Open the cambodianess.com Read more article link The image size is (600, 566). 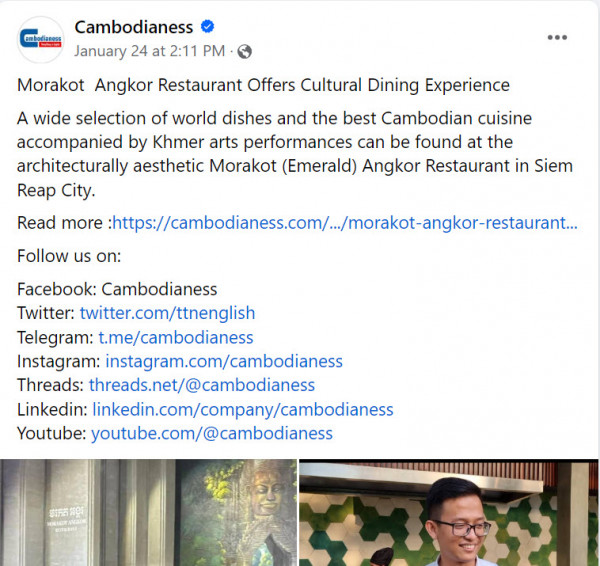345,223
